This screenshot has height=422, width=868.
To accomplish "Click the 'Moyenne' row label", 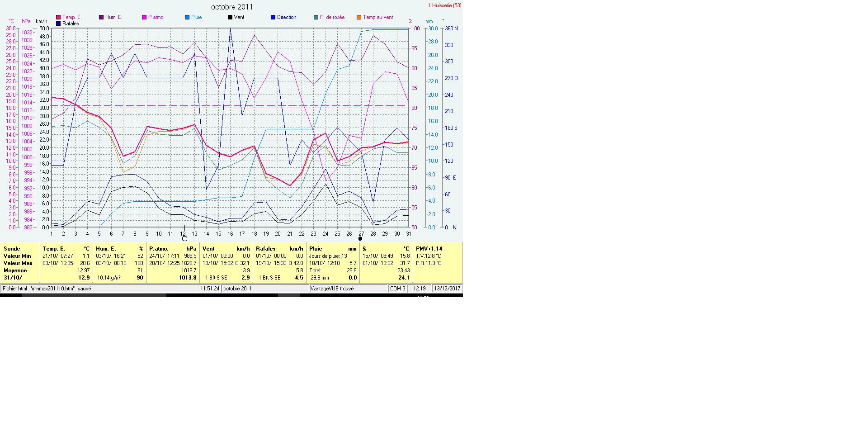I will coord(15,270).
